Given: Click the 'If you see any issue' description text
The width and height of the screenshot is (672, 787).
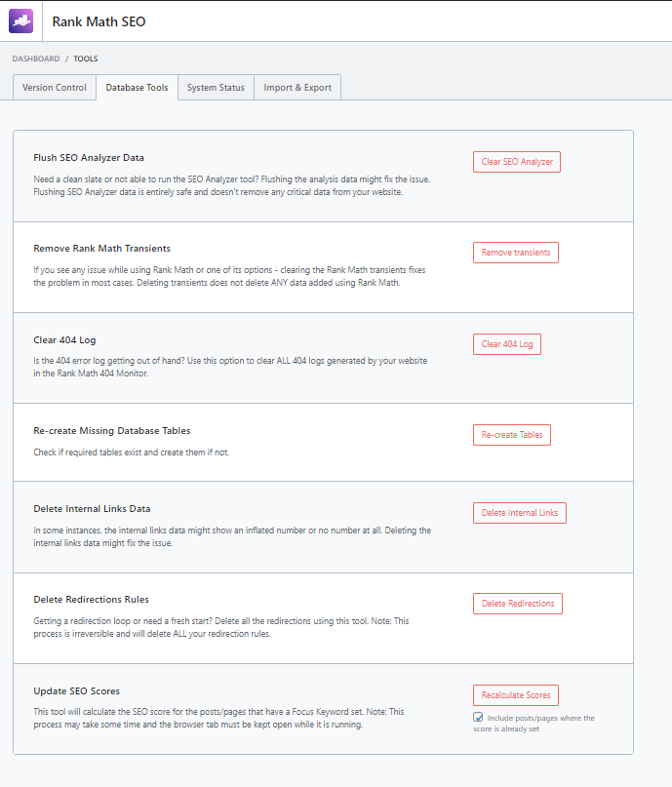Looking at the screenshot, I should pyautogui.click(x=229, y=277).
